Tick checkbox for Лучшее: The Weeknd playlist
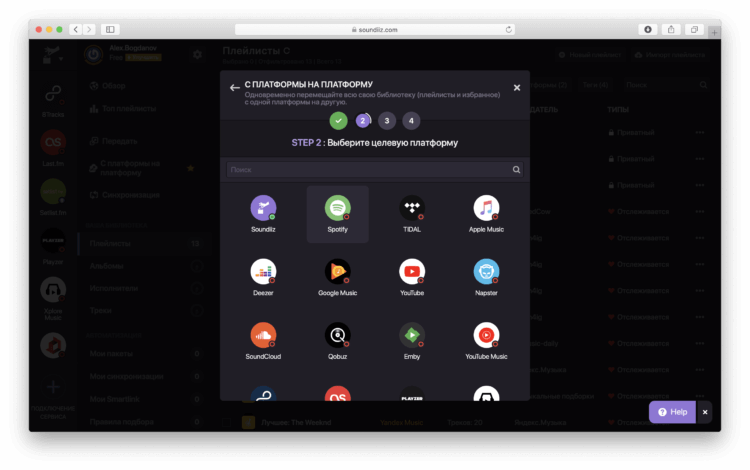750x470 pixels. (227, 422)
